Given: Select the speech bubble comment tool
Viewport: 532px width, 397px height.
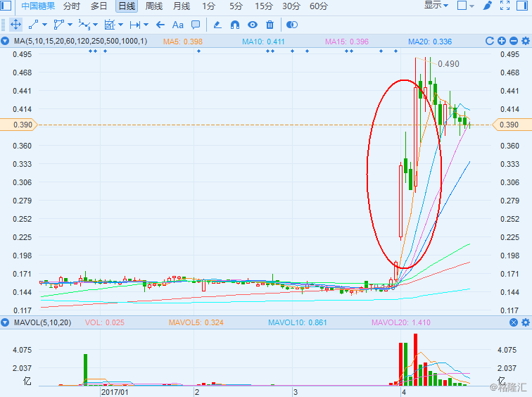Looking at the screenshot, I should 196,25.
